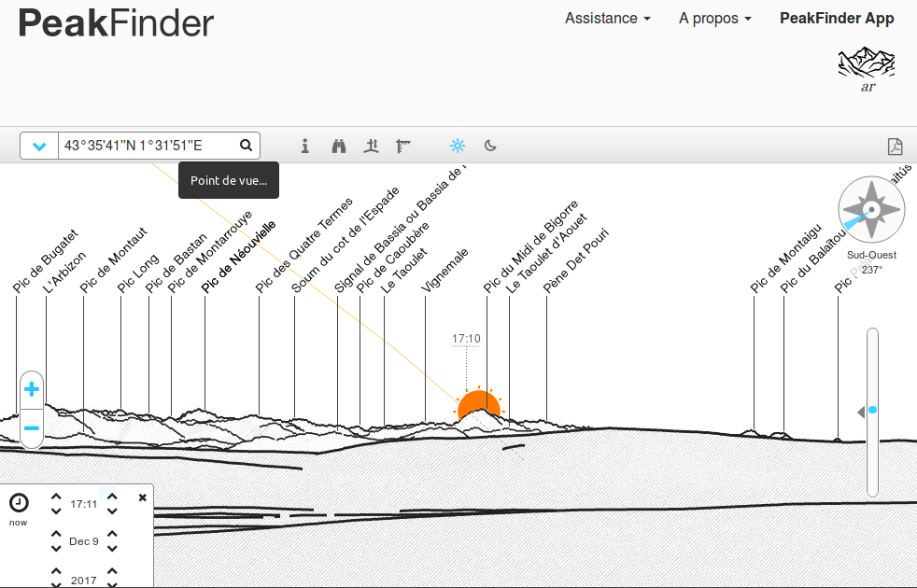Click the vertical tilt slider handle
The image size is (917, 588).
tap(872, 410)
